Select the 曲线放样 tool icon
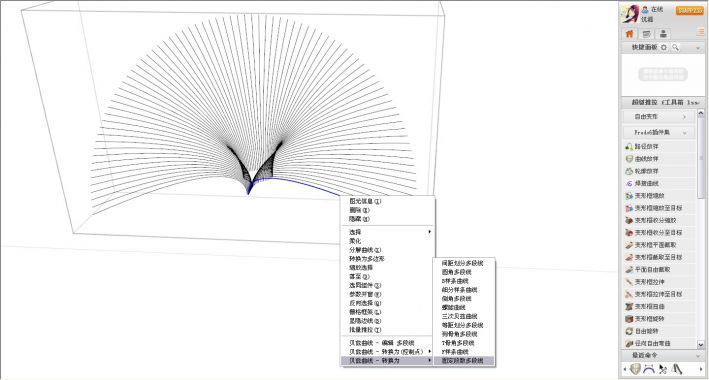The image size is (709, 380). click(629, 159)
